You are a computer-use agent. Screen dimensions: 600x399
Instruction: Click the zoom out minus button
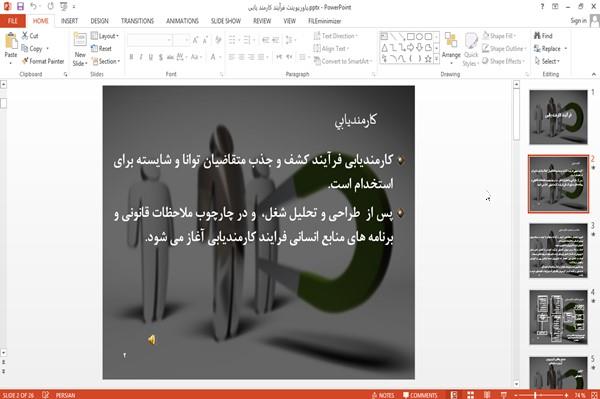point(516,395)
